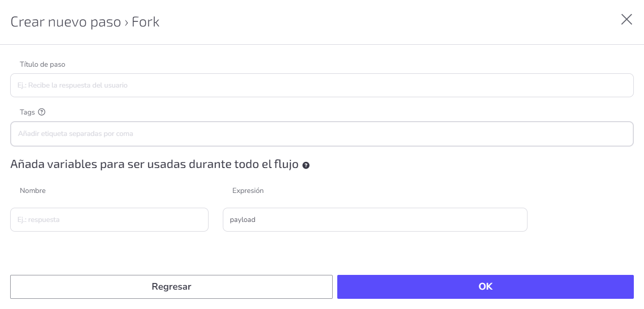Click the Nombre column label

[33, 190]
